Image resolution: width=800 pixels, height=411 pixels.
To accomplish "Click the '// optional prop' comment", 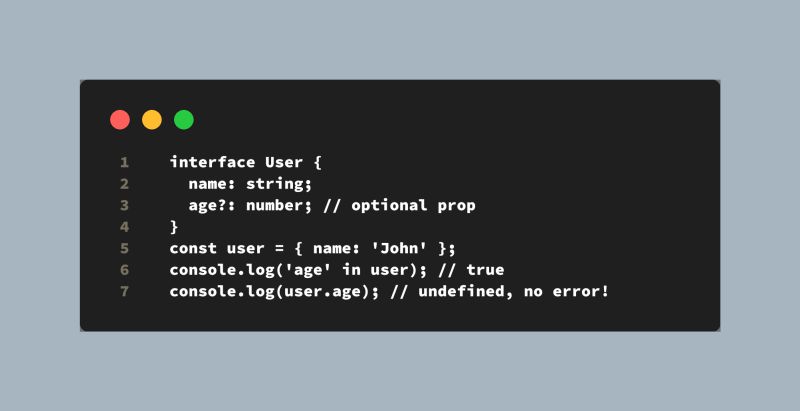I will click(399, 206).
